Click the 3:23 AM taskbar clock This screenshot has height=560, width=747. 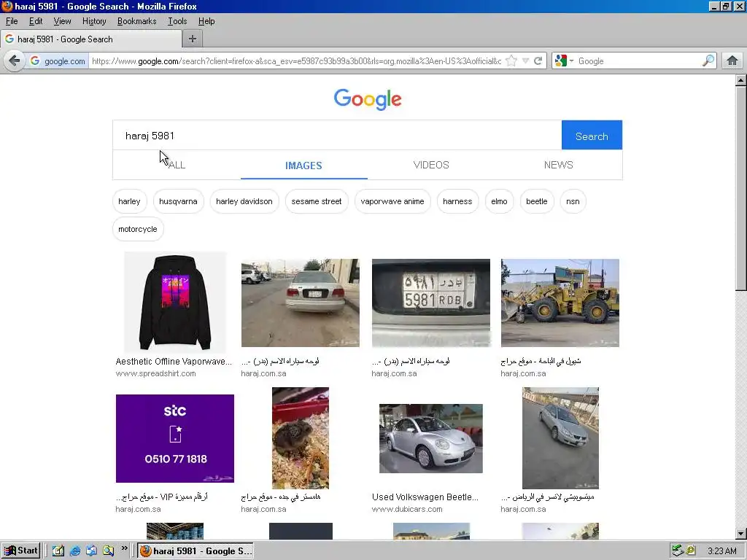pos(721,551)
